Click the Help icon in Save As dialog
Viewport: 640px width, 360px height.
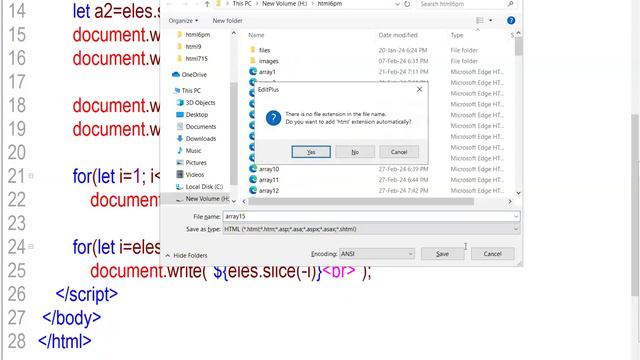[511, 20]
